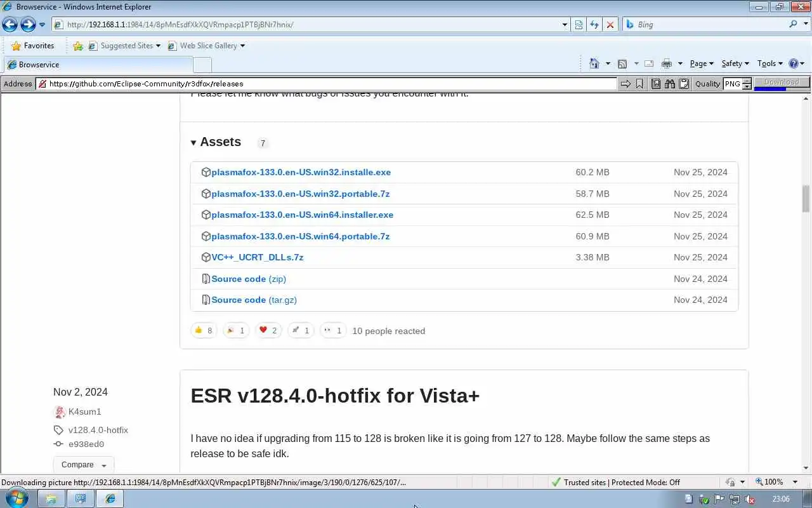Toggle the eyes reaction
This screenshot has width=812, height=508.
[333, 330]
